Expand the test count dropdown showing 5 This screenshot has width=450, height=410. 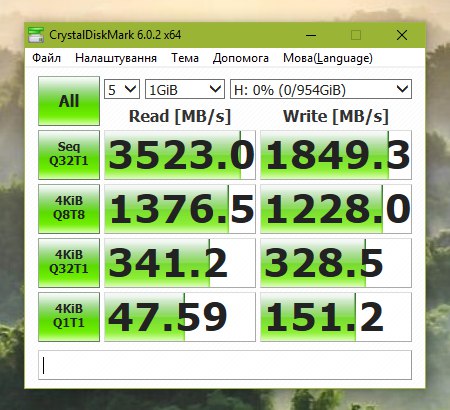pos(122,89)
